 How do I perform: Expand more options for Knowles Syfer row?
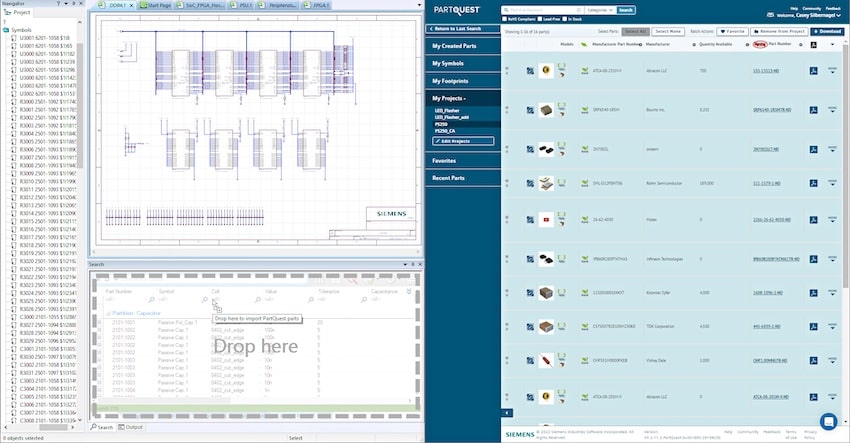832,293
